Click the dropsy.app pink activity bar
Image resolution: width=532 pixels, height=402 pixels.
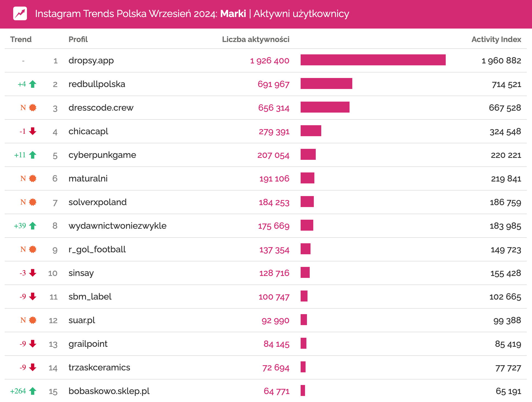coord(373,60)
